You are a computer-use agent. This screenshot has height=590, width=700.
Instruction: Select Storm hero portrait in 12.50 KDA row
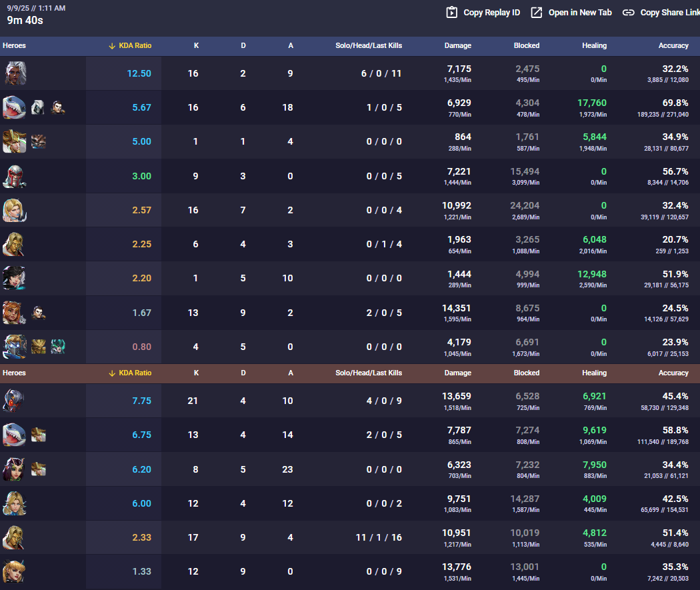(15, 73)
